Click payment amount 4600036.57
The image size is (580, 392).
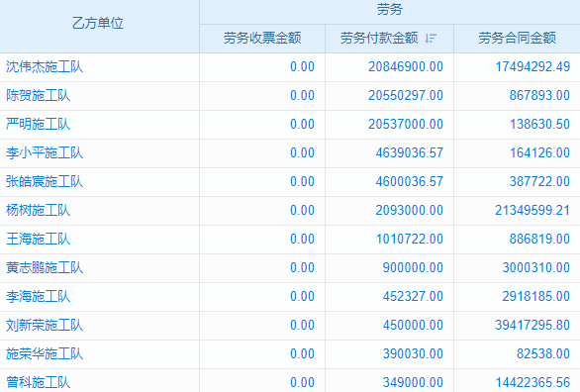(x=410, y=181)
